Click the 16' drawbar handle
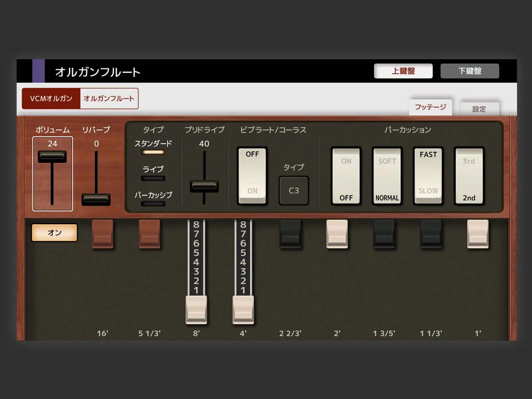This screenshot has height=399, width=532. tap(102, 234)
